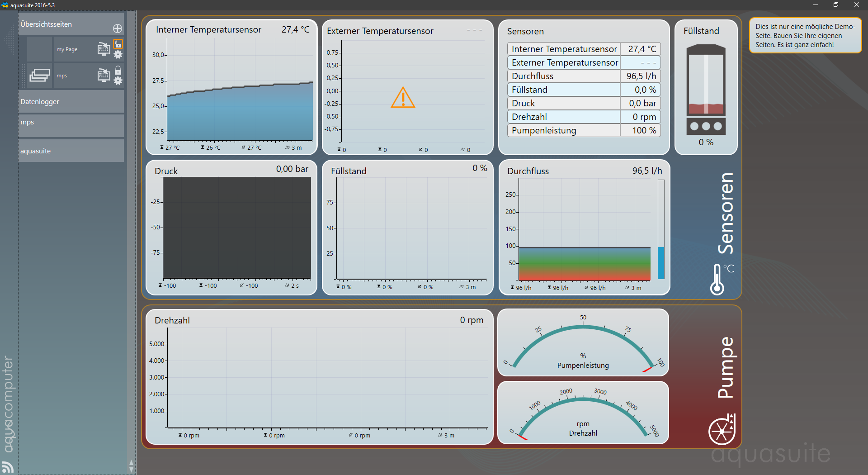Click the thermometer icon in Sensoren panel
Viewport: 868px width, 475px height.
tap(717, 280)
